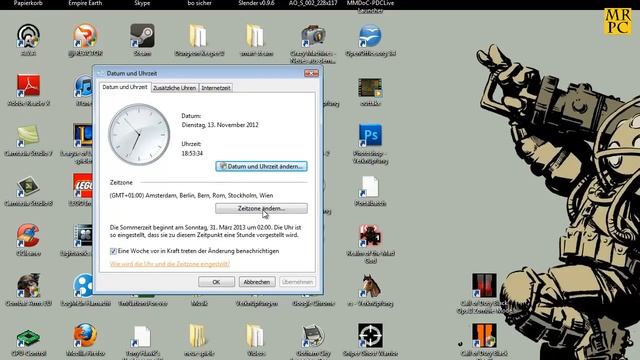Select the film strip video file icon
640x360 pixels.
[370, 87]
